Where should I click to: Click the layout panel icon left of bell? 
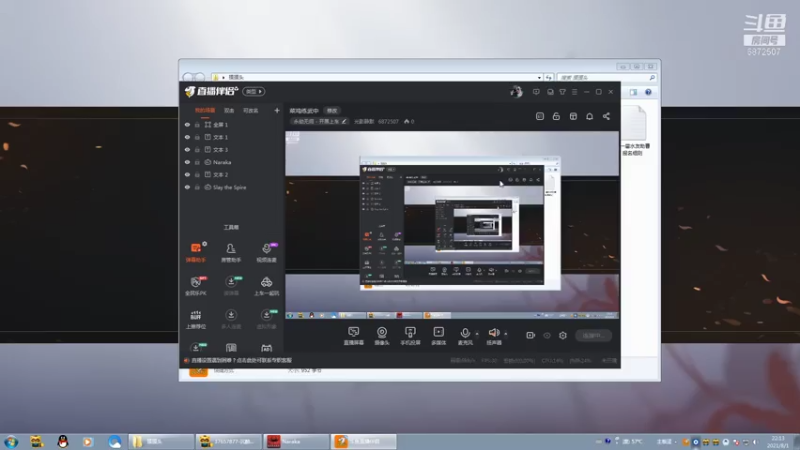point(573,116)
